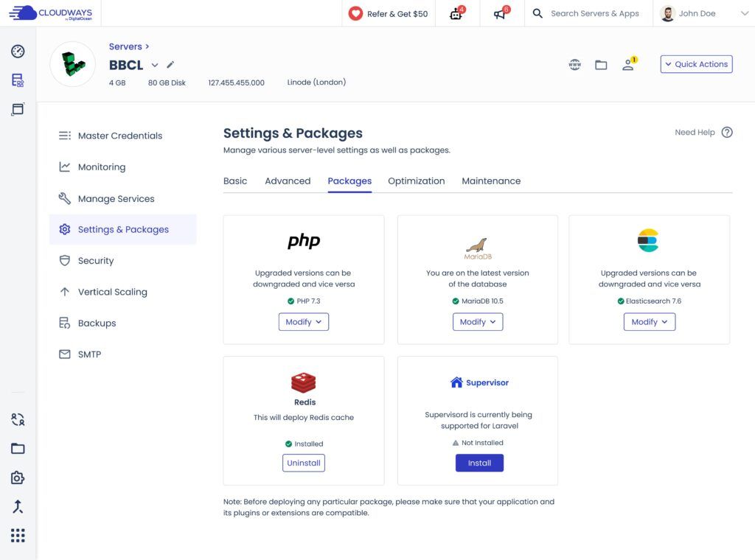
Task: Expand the BBCL server name dropdown chevron
Action: click(155, 65)
